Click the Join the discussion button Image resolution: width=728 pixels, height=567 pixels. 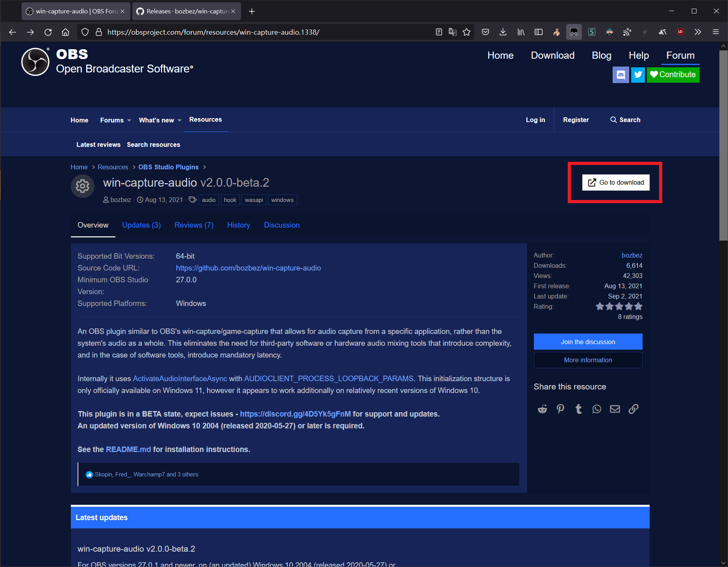[588, 342]
